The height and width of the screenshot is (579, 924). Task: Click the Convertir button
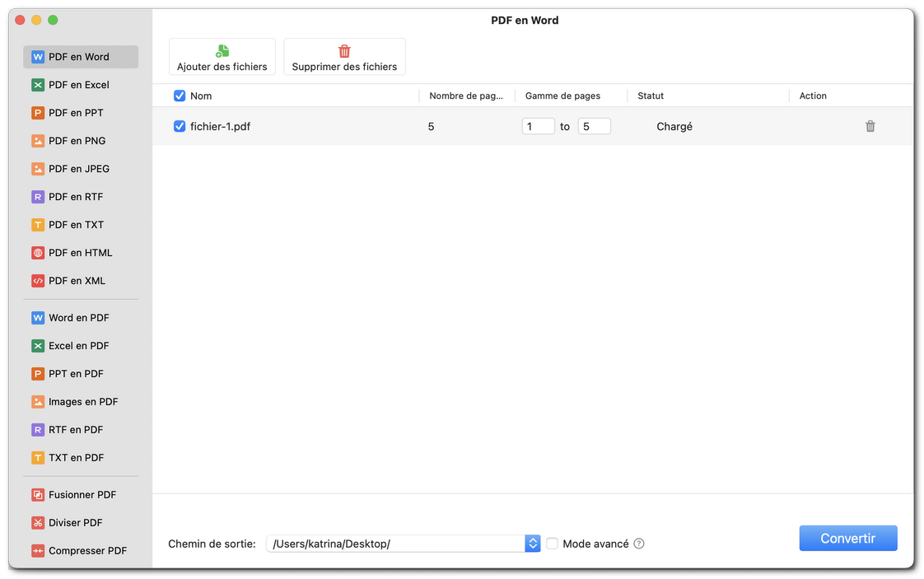coord(848,538)
